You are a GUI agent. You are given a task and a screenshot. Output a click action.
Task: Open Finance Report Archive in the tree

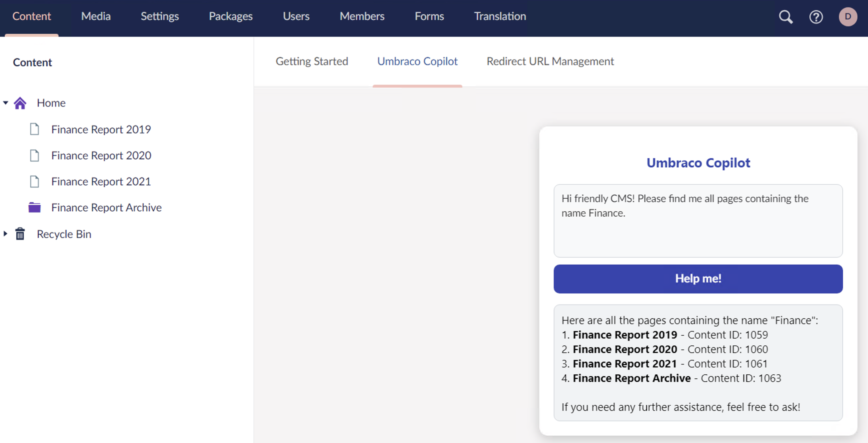[x=107, y=208]
